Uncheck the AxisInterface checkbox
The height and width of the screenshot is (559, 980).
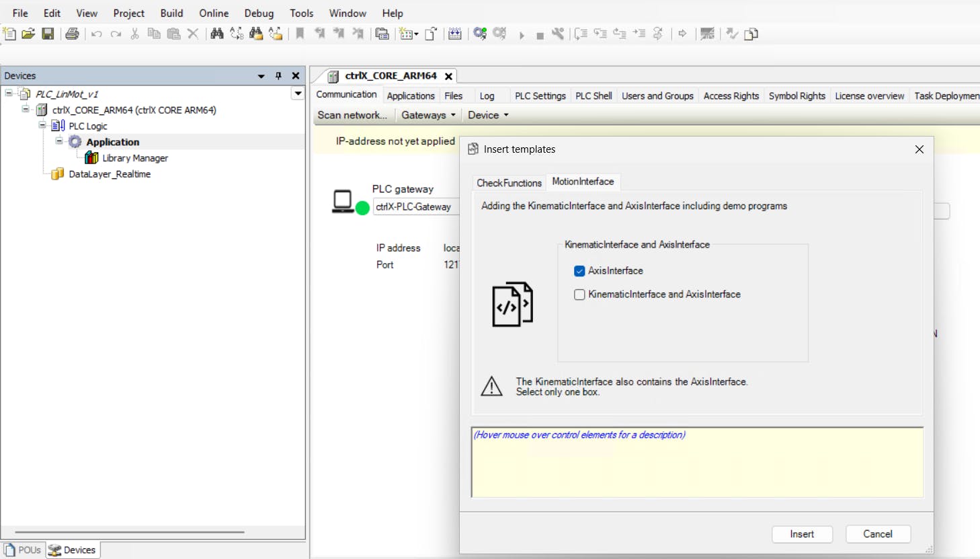click(x=579, y=271)
